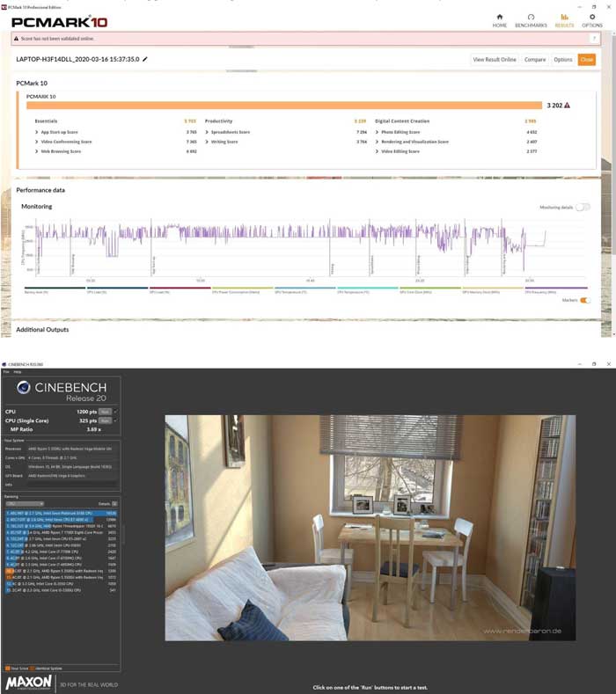
Task: Open Results section in PCMark 10
Action: 564,20
